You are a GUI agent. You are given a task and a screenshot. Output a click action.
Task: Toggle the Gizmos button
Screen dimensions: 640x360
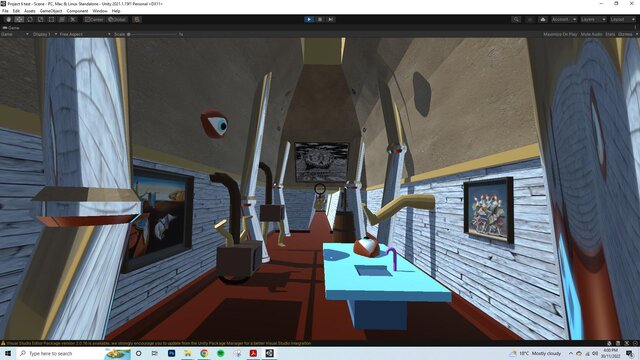pyautogui.click(x=625, y=34)
